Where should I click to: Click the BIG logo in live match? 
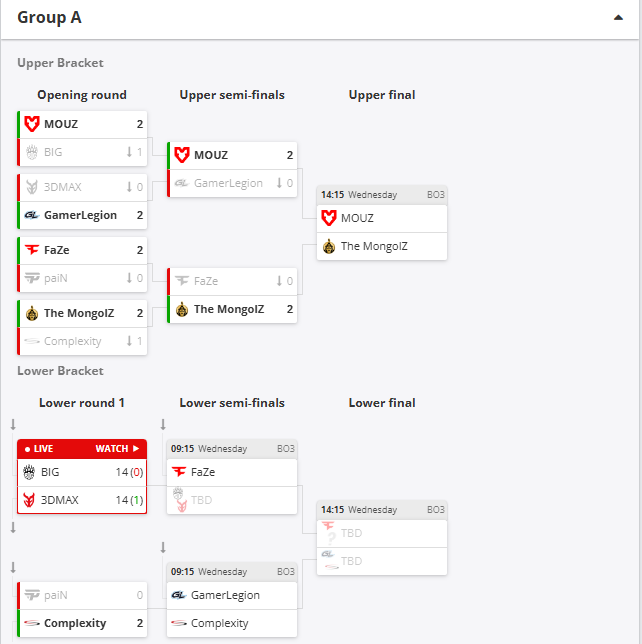coord(29,471)
